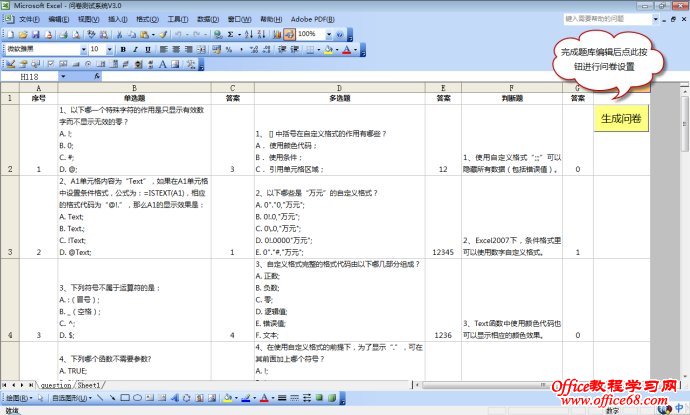Switch to the question sheet tab

(x=56, y=385)
